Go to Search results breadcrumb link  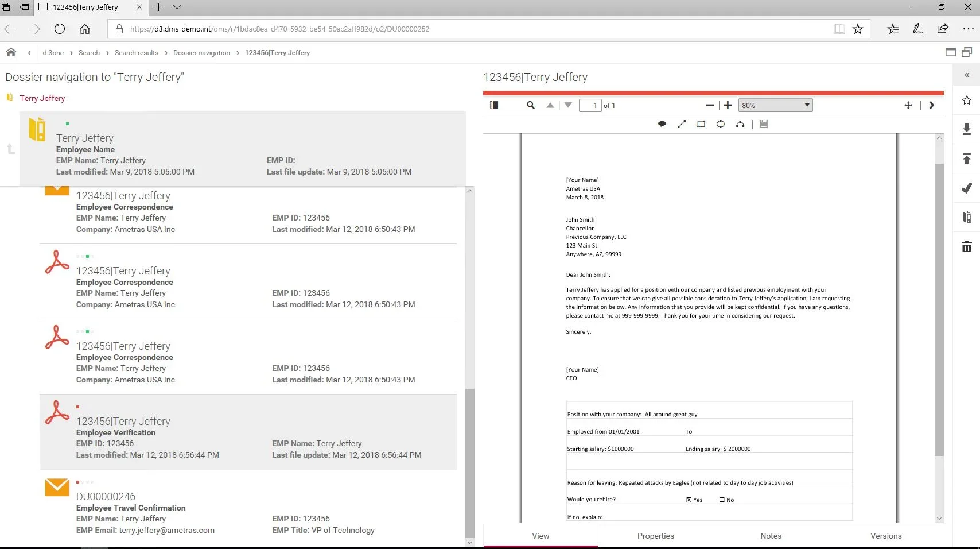(137, 53)
